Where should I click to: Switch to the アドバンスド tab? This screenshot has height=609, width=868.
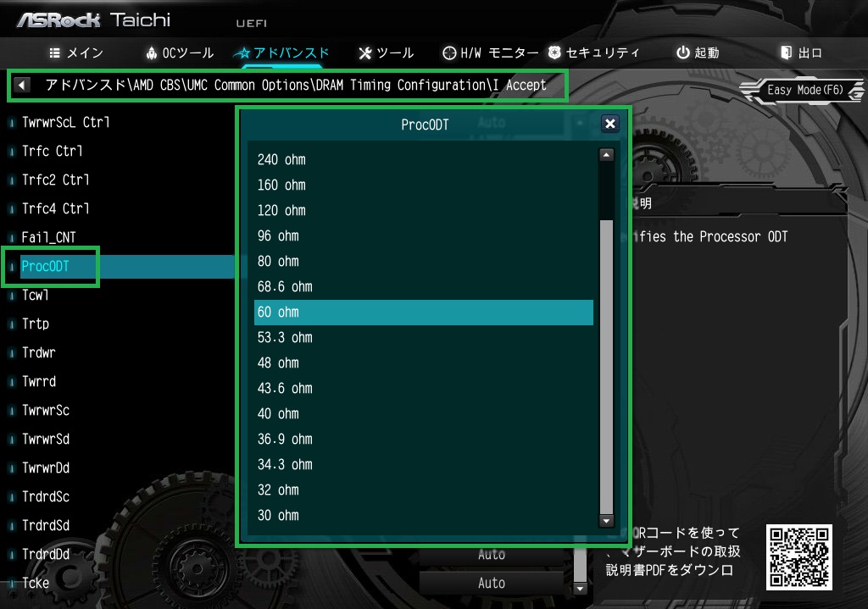pos(281,53)
